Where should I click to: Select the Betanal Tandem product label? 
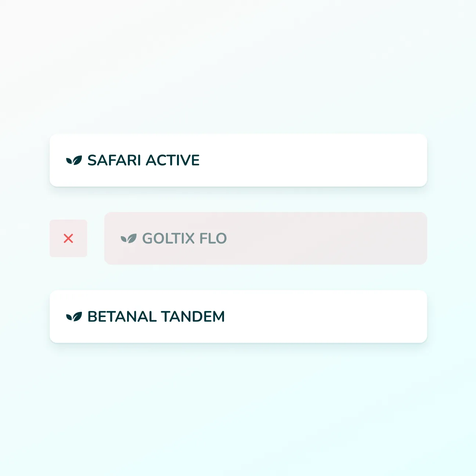point(156,317)
